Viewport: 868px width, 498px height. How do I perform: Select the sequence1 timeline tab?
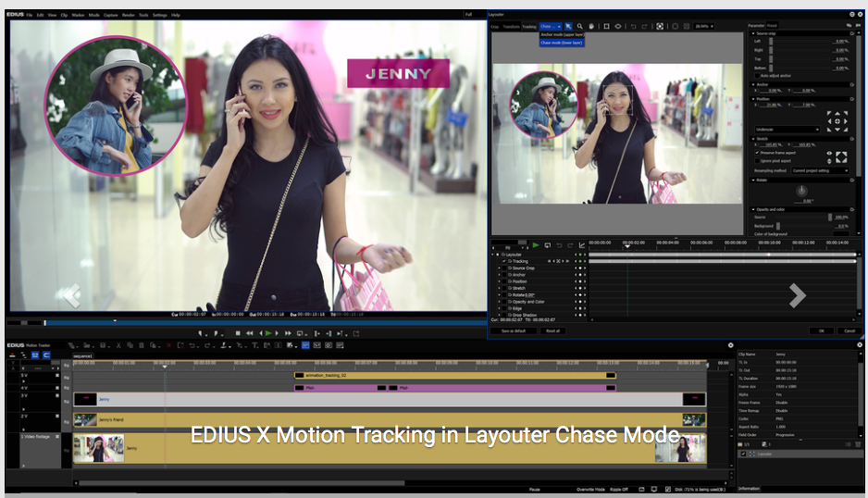(83, 356)
